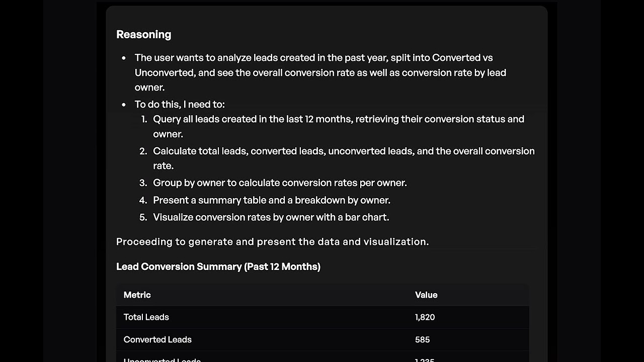Click the 'To do this, I need to' bullet
This screenshot has width=644, height=362.
[180, 104]
